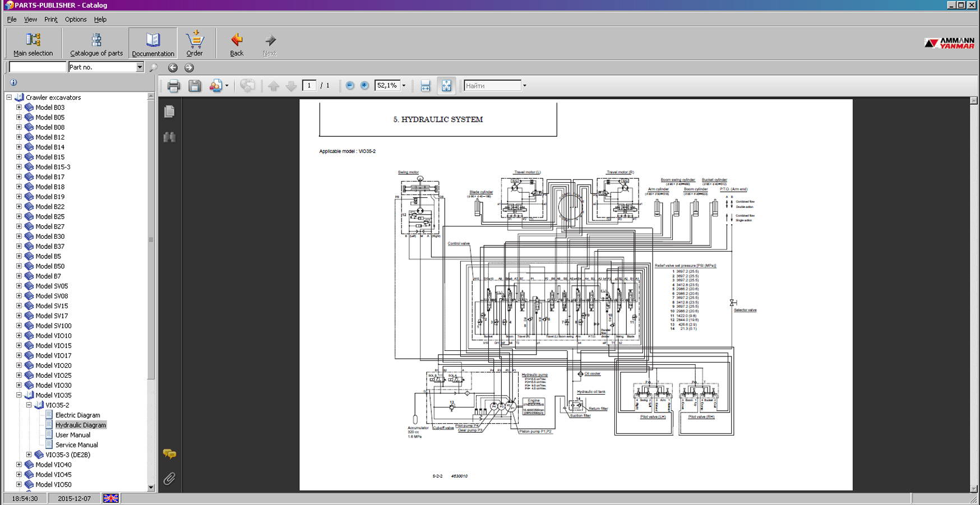Open the comments panel in PDF sidebar
This screenshot has width=980, height=505.
pos(169,453)
